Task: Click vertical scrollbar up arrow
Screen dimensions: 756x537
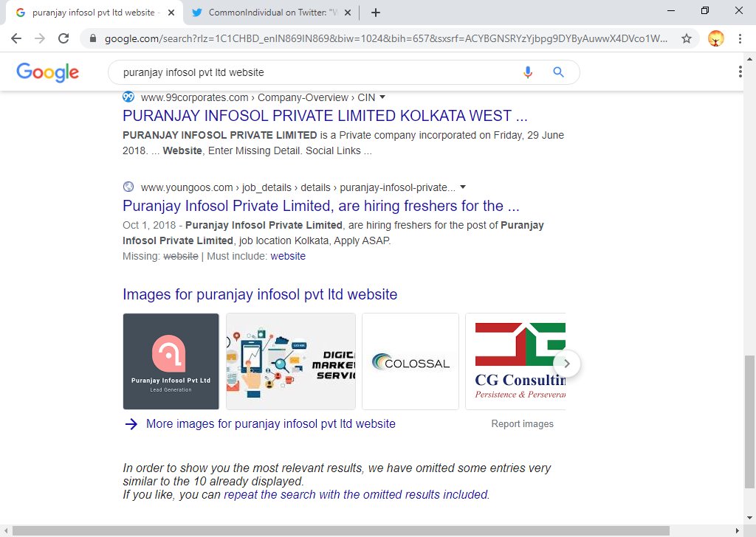Action: point(749,59)
